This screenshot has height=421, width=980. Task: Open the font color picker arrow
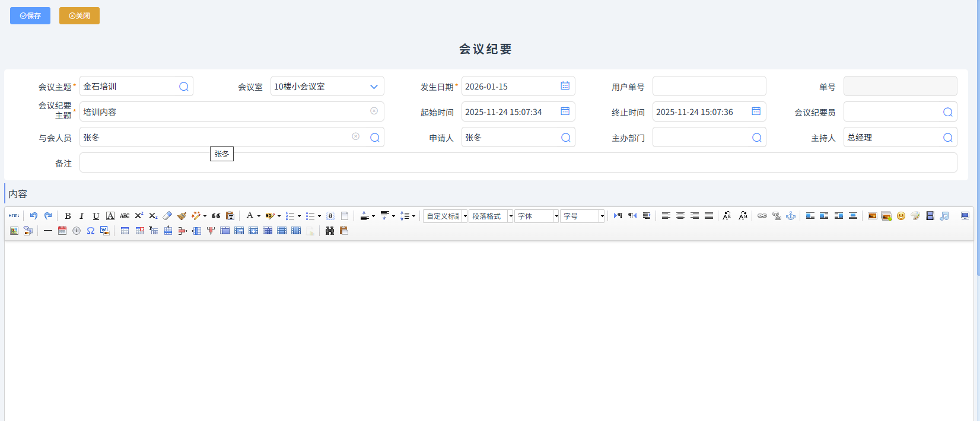coord(259,216)
